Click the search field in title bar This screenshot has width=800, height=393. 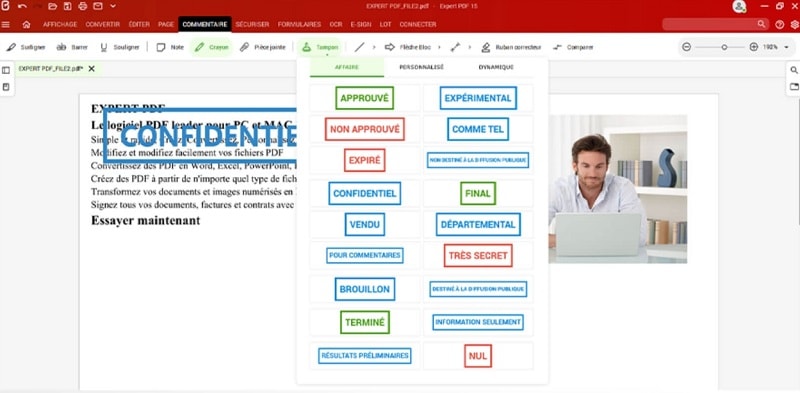coord(715,24)
